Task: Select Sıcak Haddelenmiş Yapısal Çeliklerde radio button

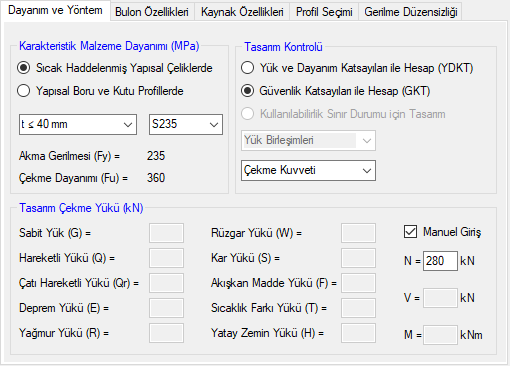Action: click(115, 68)
